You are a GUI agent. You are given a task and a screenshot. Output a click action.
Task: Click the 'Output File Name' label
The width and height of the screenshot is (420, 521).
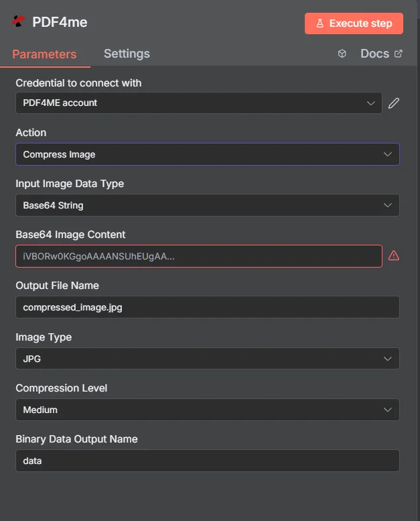click(x=58, y=286)
